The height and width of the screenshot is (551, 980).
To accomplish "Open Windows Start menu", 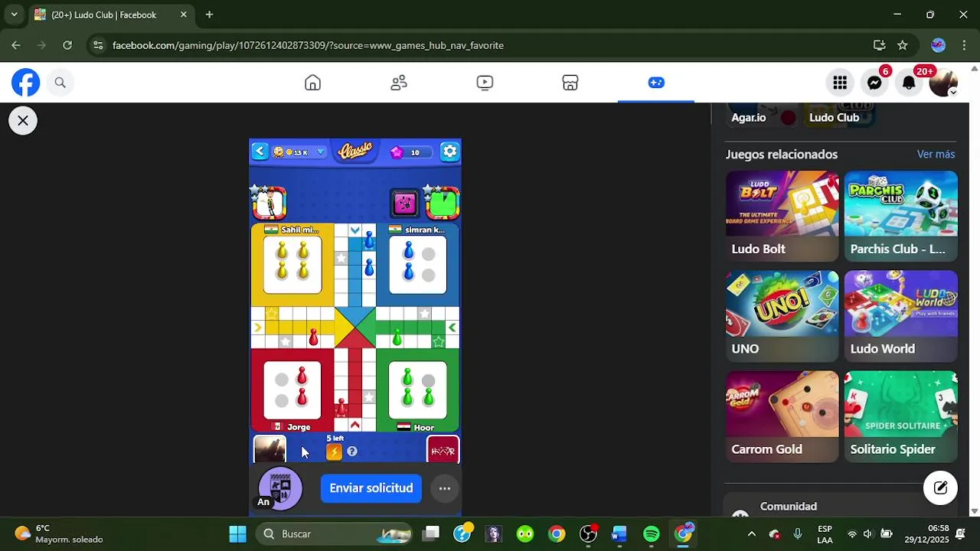I will point(237,533).
